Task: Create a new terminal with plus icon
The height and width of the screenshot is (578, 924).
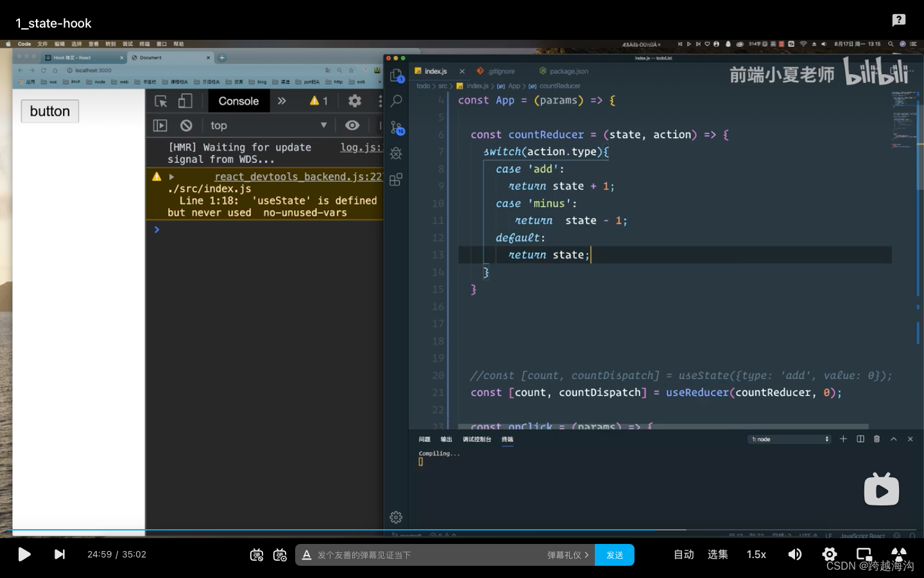Action: pyautogui.click(x=843, y=439)
